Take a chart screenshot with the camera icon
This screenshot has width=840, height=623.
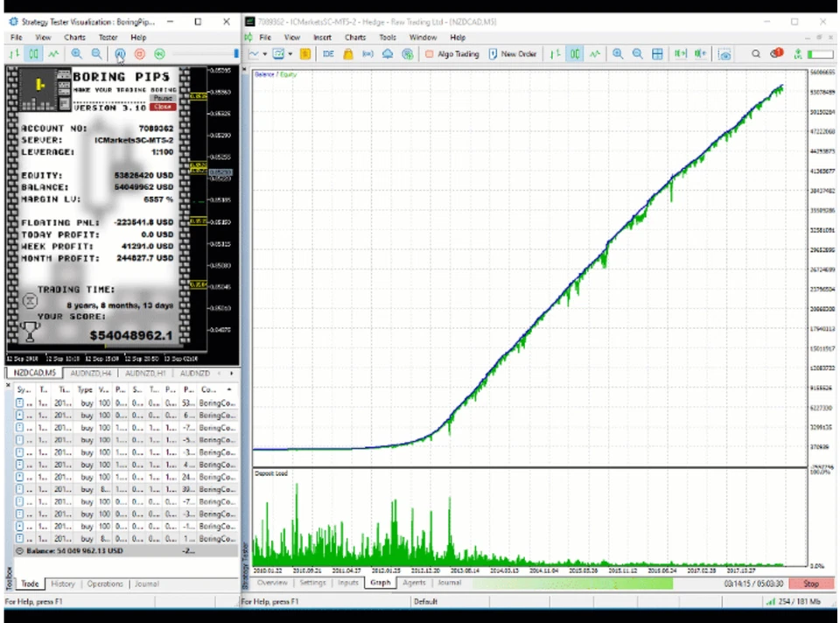click(724, 54)
